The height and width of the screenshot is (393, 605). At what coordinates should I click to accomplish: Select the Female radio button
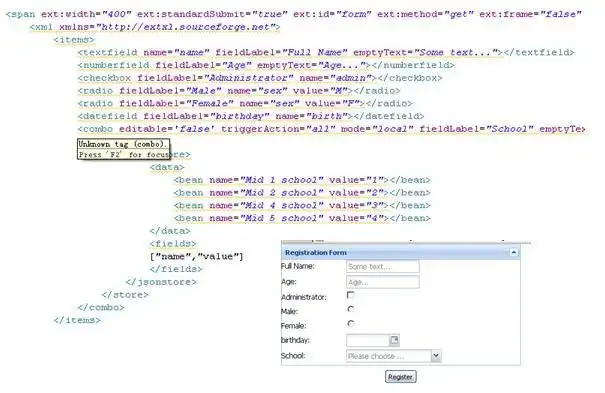pyautogui.click(x=350, y=323)
